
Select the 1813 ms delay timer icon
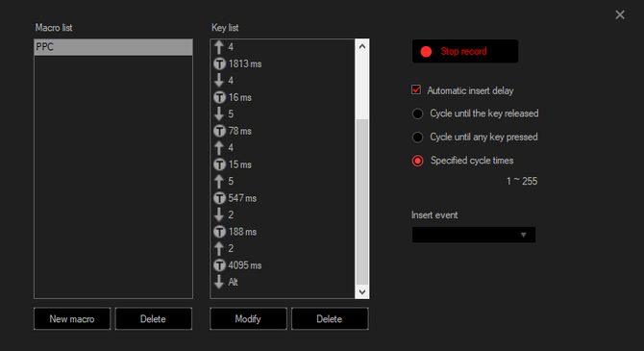pos(219,63)
